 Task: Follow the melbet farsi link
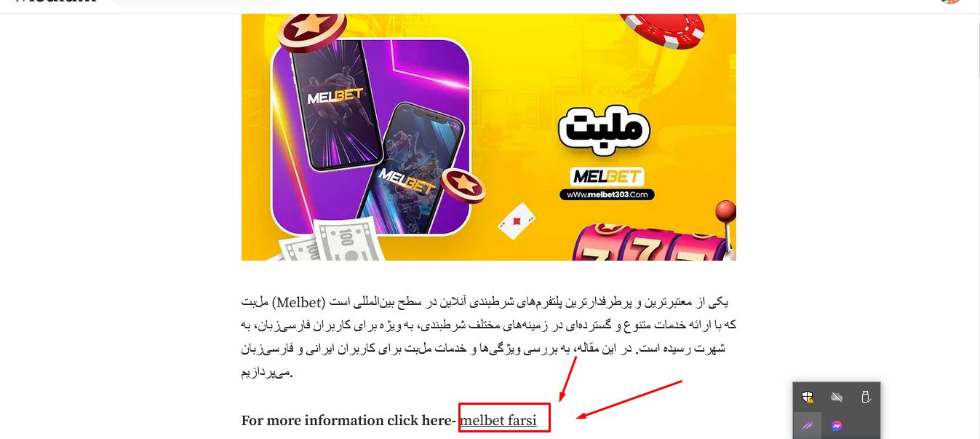point(498,420)
